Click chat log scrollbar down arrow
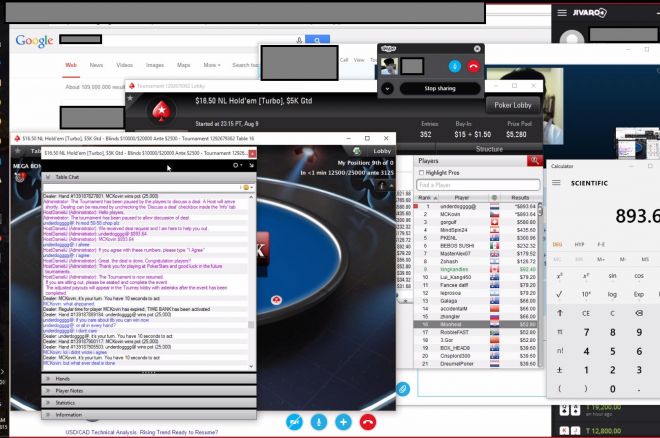660x438 pixels. [251, 366]
